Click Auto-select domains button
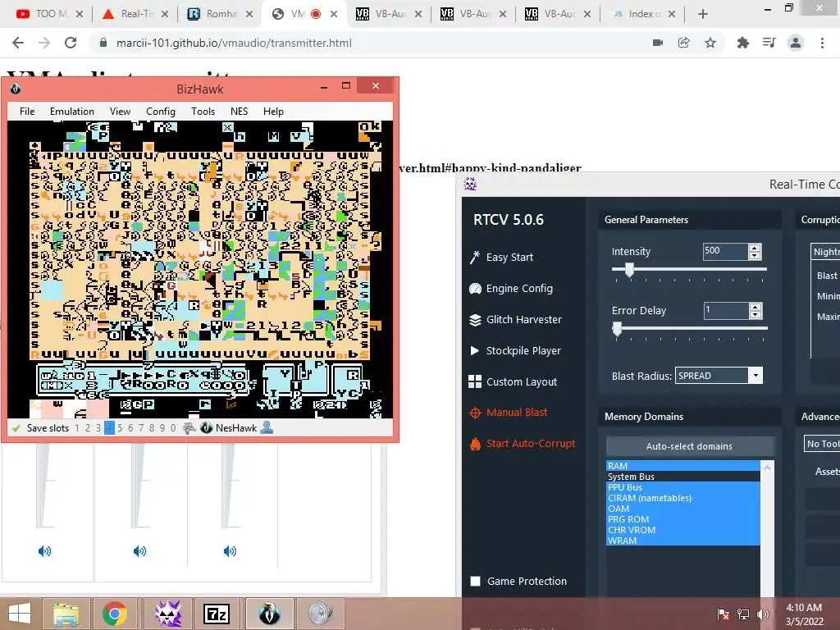 pyautogui.click(x=689, y=446)
